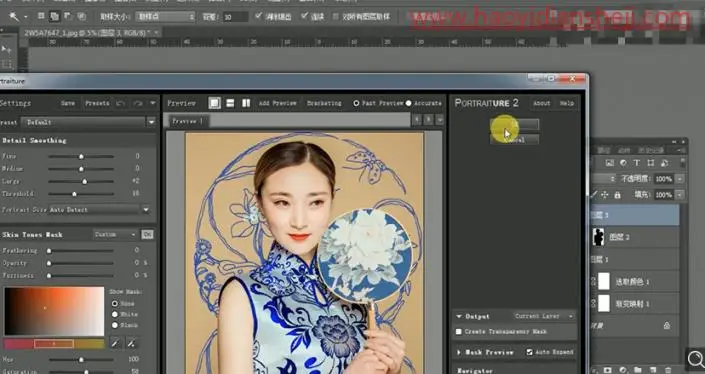Viewport: 705px width, 374px height.
Task: Use the expand-mask eyedropper with plus
Action: point(131,344)
